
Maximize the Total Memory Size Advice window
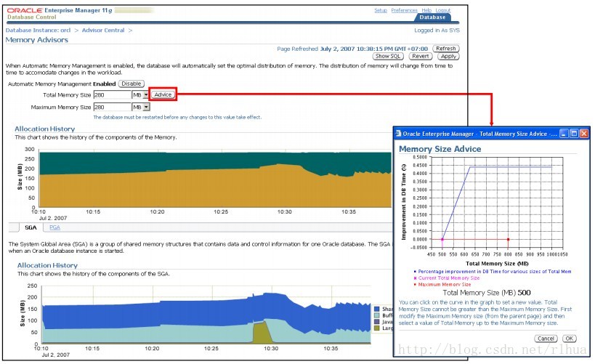pos(574,134)
